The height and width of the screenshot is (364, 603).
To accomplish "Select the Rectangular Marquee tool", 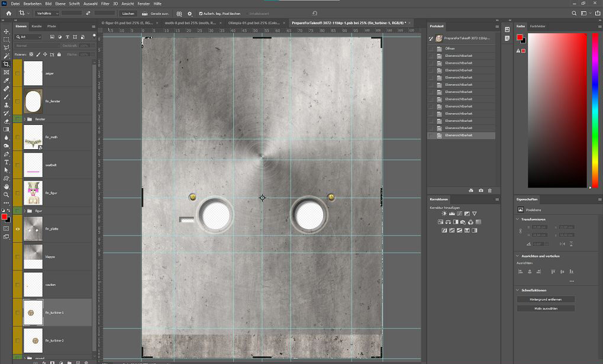I will [x=6, y=40].
